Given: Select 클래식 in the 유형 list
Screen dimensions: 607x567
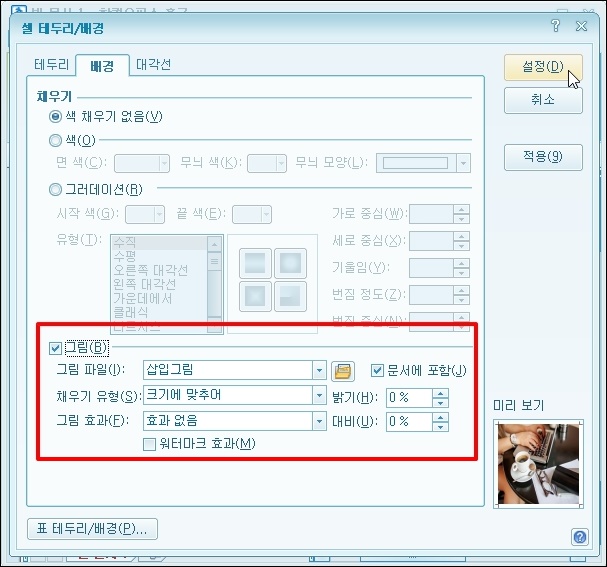Looking at the screenshot, I should pyautogui.click(x=159, y=312).
